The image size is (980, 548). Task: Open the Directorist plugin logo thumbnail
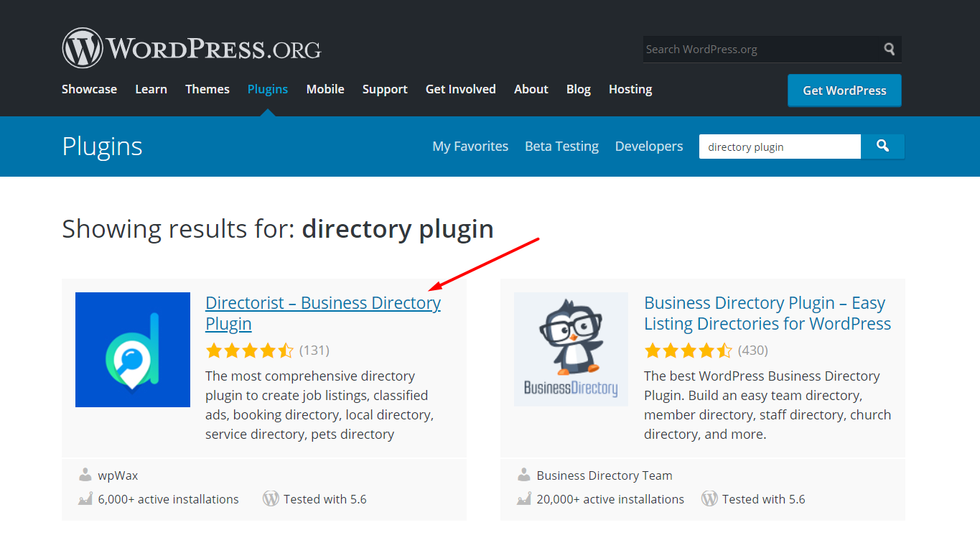[x=133, y=350]
